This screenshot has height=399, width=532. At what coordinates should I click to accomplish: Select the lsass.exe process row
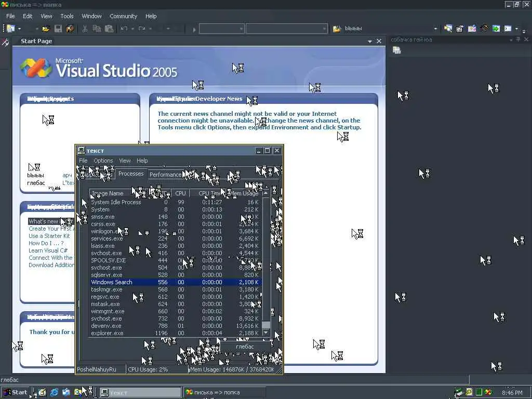176,246
